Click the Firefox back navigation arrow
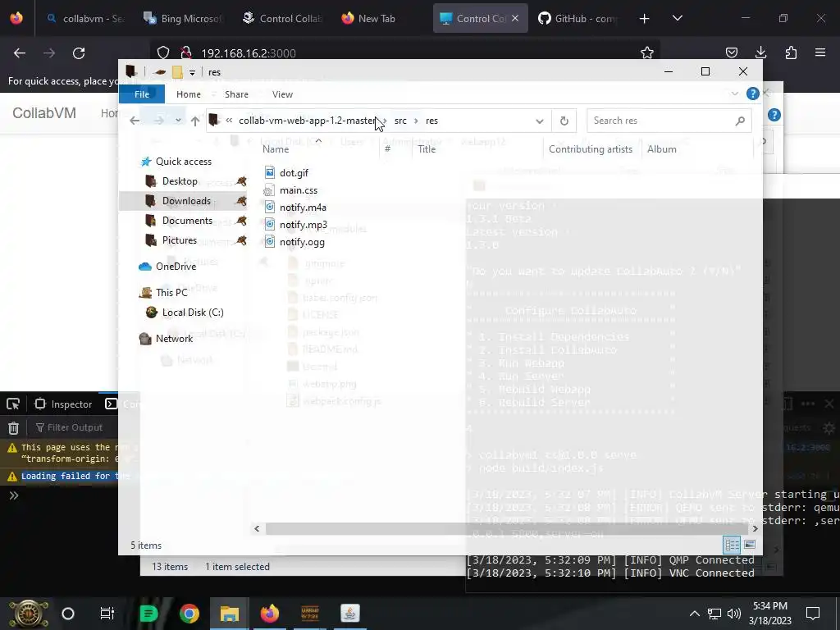The height and width of the screenshot is (630, 840). (20, 53)
